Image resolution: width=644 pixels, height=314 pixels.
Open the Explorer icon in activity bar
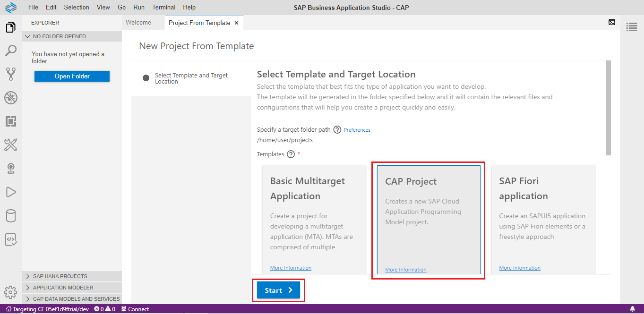[10, 27]
